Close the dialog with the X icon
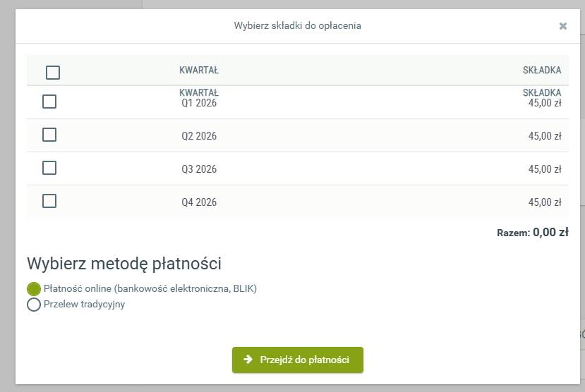Viewport: 585px width, 392px height. point(562,26)
